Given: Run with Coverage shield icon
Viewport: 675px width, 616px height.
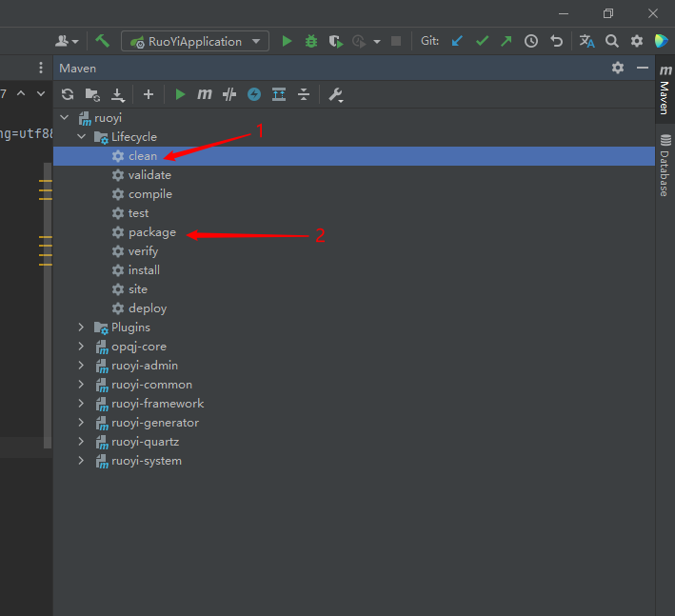Looking at the screenshot, I should (335, 41).
